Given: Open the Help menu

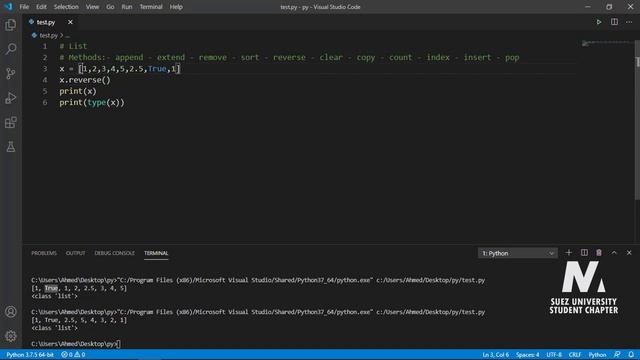Looking at the screenshot, I should click(176, 7).
